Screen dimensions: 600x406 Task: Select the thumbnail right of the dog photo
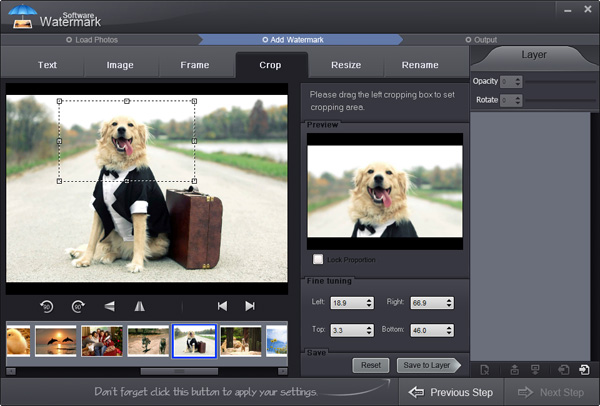[241, 341]
